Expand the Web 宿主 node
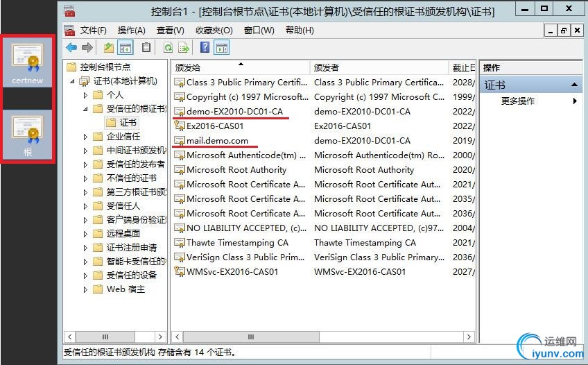Viewport: 588px width, 365px height. click(x=85, y=289)
